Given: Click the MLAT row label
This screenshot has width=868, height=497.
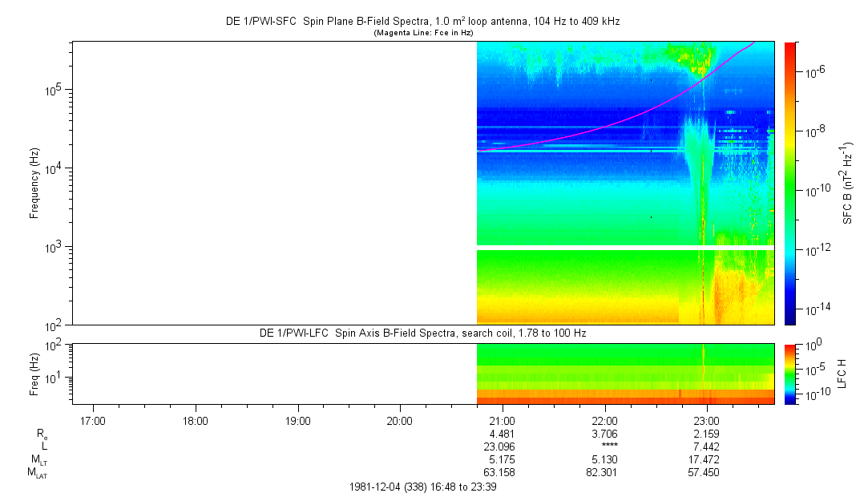Looking at the screenshot, I should 38,474.
